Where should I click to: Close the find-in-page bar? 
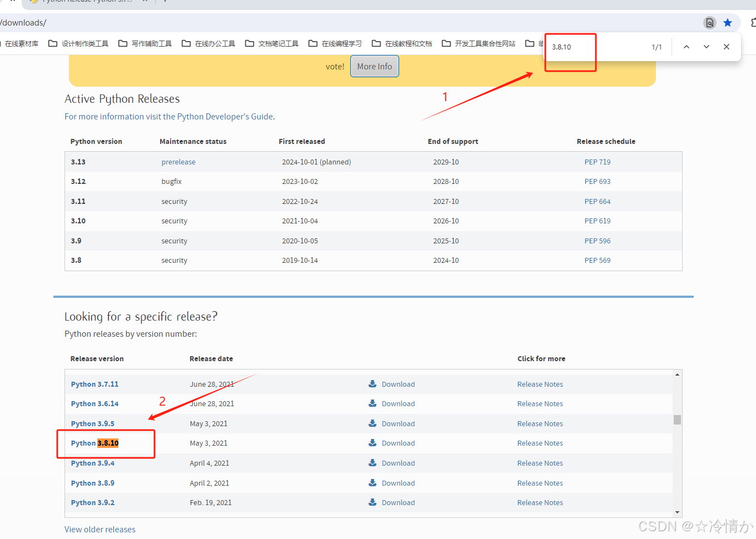tap(727, 47)
